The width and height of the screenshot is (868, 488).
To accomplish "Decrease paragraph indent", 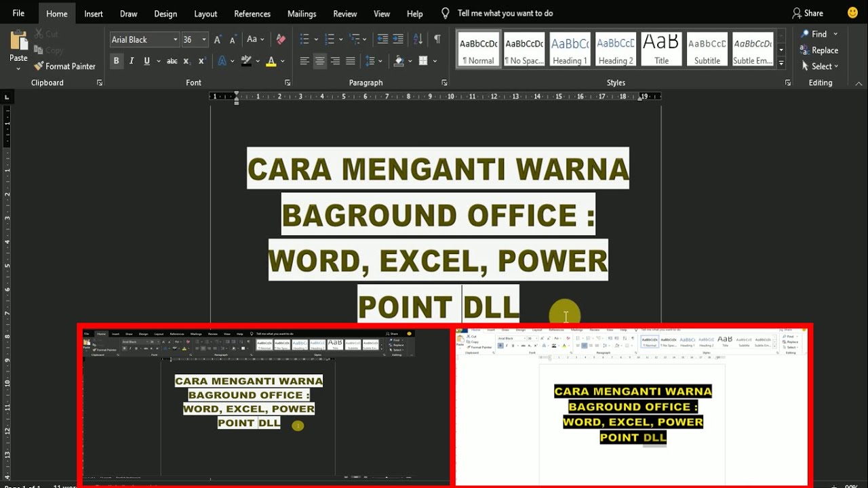I will tap(382, 39).
